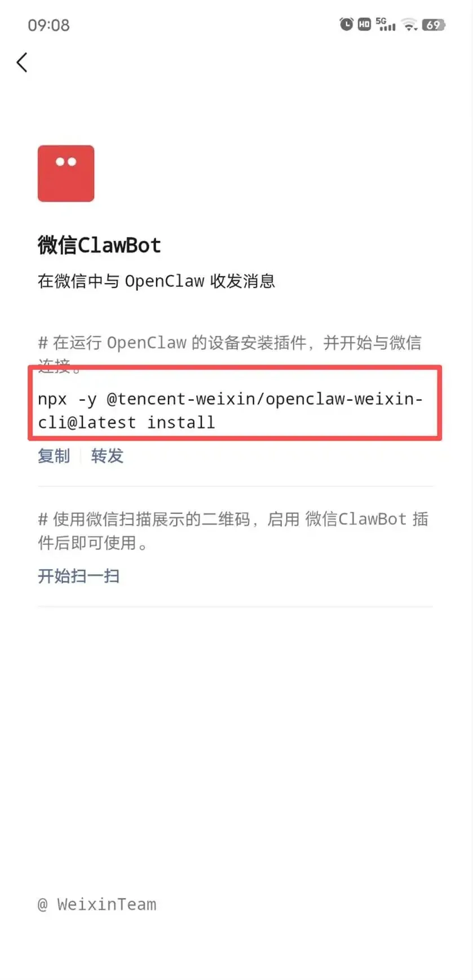Select the npx install command text

[230, 411]
